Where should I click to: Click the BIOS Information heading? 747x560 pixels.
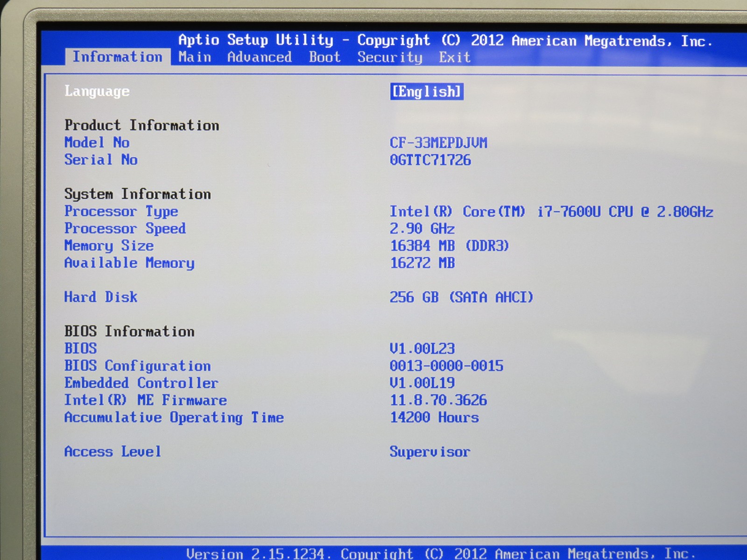pos(129,331)
